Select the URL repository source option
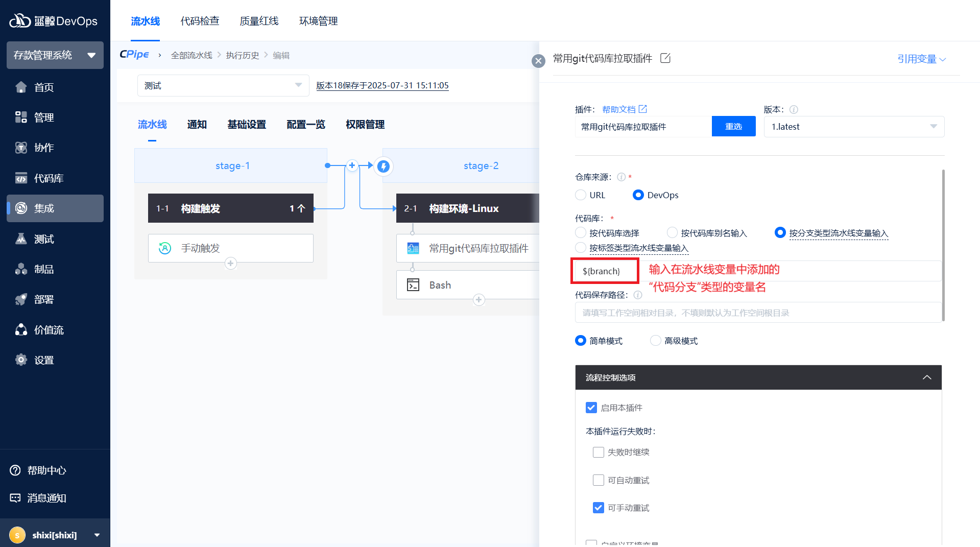Screen dimensions: 980x547 click(x=581, y=195)
